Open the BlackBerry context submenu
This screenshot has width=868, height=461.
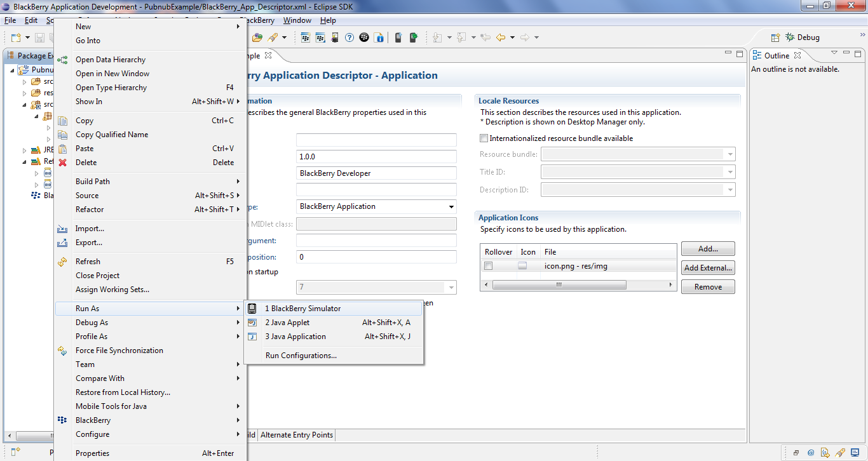150,420
